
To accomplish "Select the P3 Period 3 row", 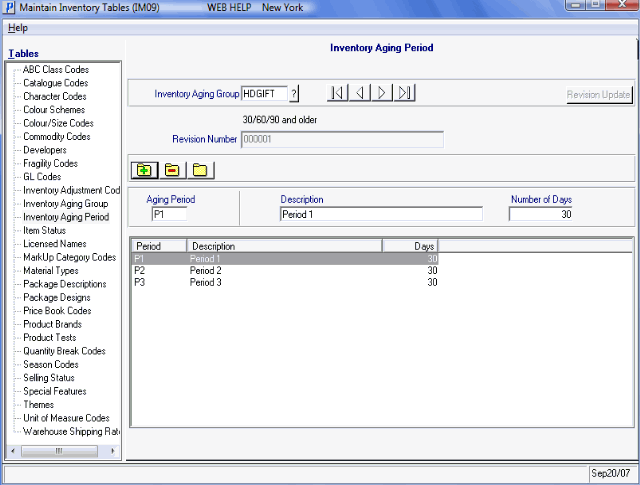I will [285, 283].
